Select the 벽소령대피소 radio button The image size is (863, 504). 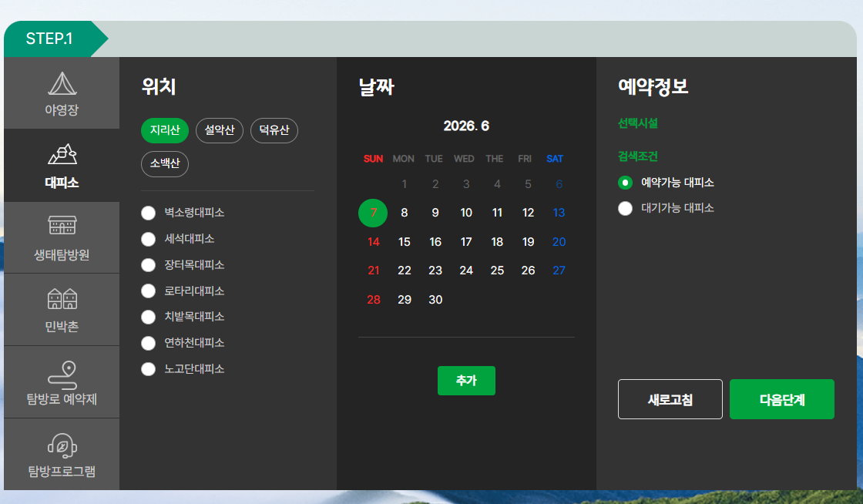pyautogui.click(x=148, y=213)
